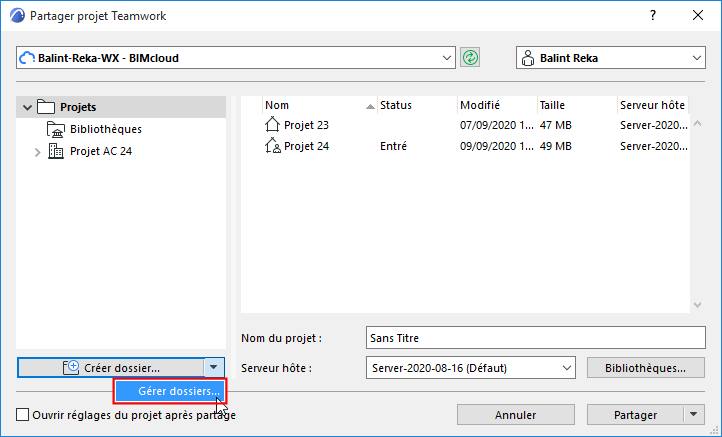Expand the Projet AC 24 tree node

[x=38, y=151]
